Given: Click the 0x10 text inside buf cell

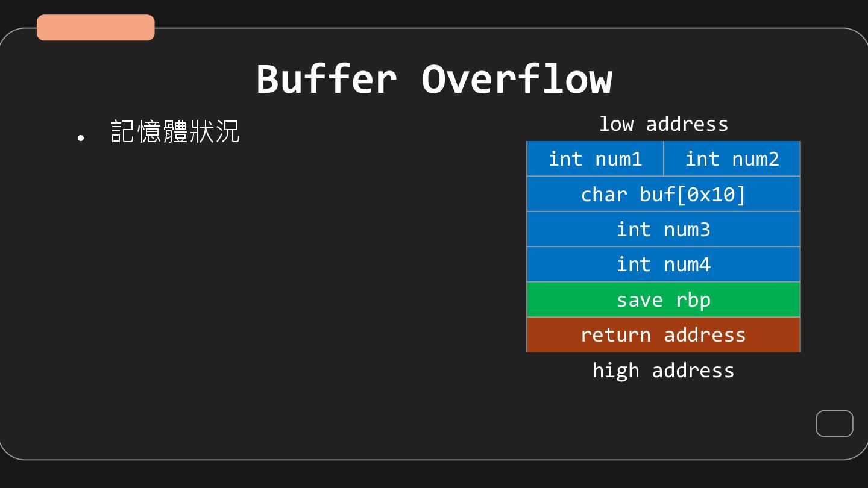Looking at the screenshot, I should [711, 194].
